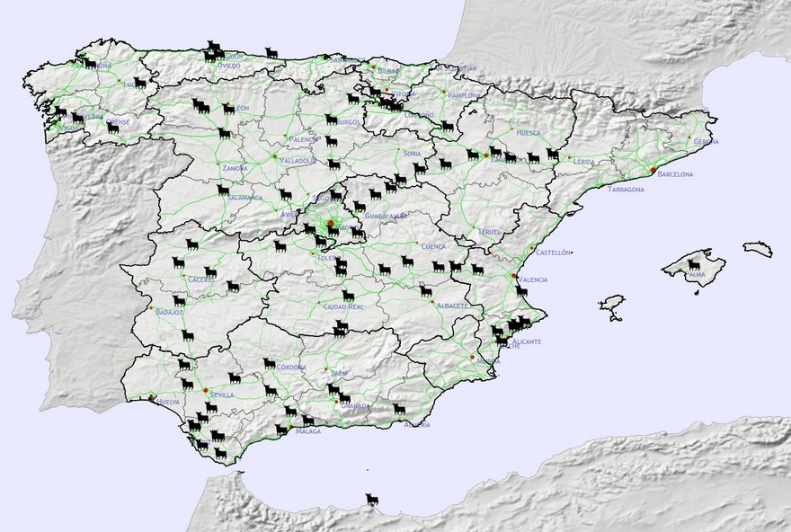Select the Gerona city label
The height and width of the screenshot is (532, 791).
tap(707, 142)
